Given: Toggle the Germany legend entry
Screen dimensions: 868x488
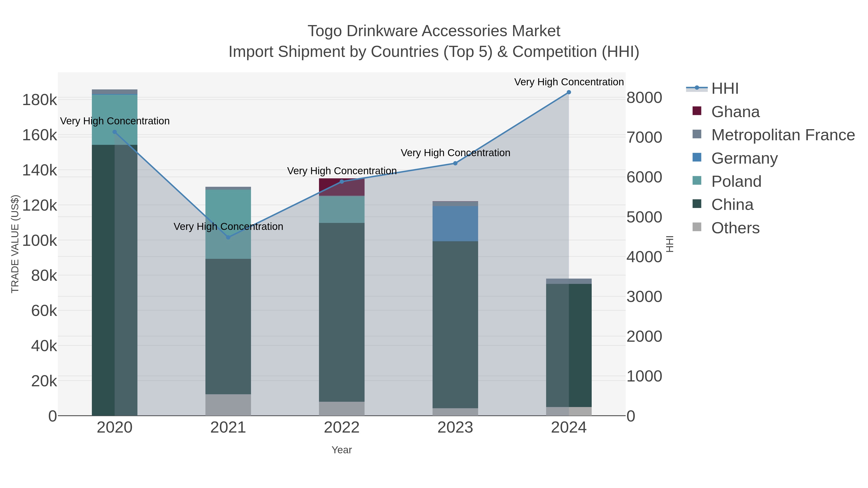Looking at the screenshot, I should [735, 158].
